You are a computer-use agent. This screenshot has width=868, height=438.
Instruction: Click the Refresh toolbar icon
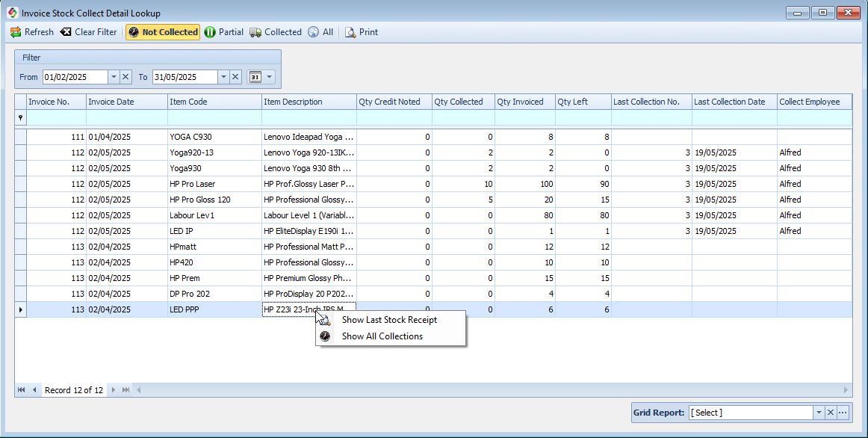(16, 32)
